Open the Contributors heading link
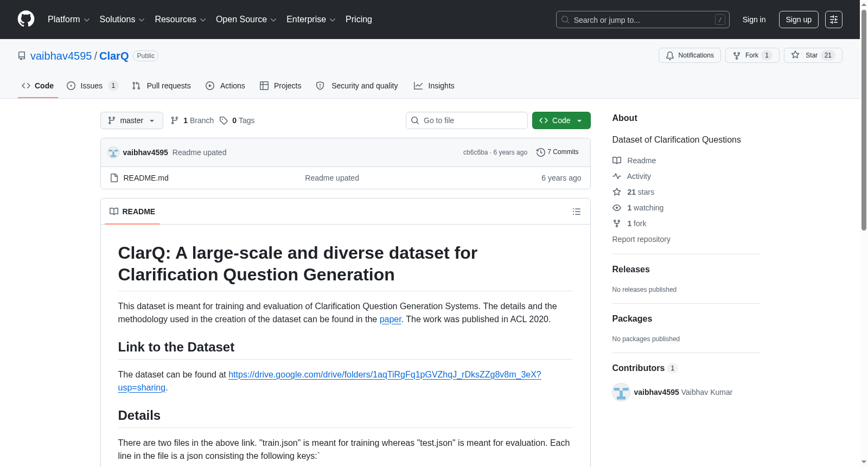 pos(645,368)
